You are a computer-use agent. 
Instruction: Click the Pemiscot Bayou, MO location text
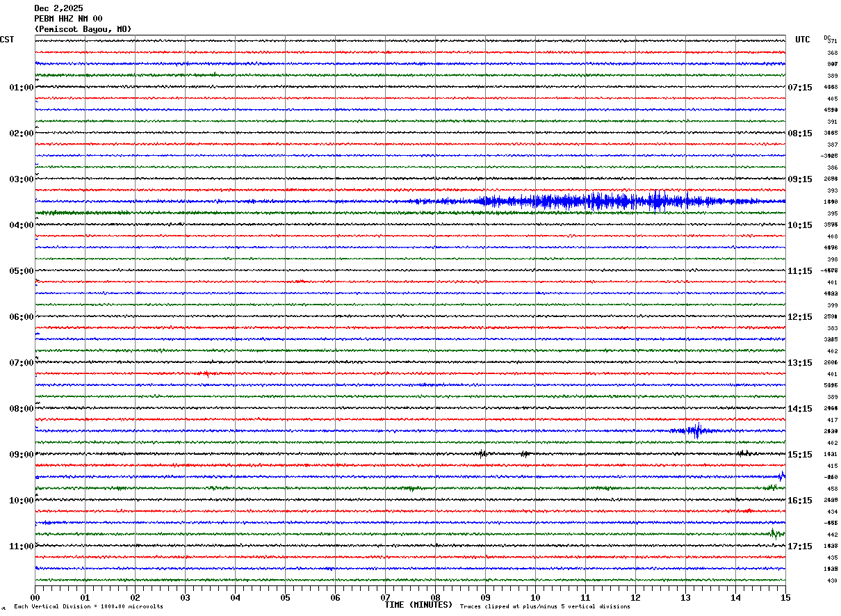click(x=83, y=29)
